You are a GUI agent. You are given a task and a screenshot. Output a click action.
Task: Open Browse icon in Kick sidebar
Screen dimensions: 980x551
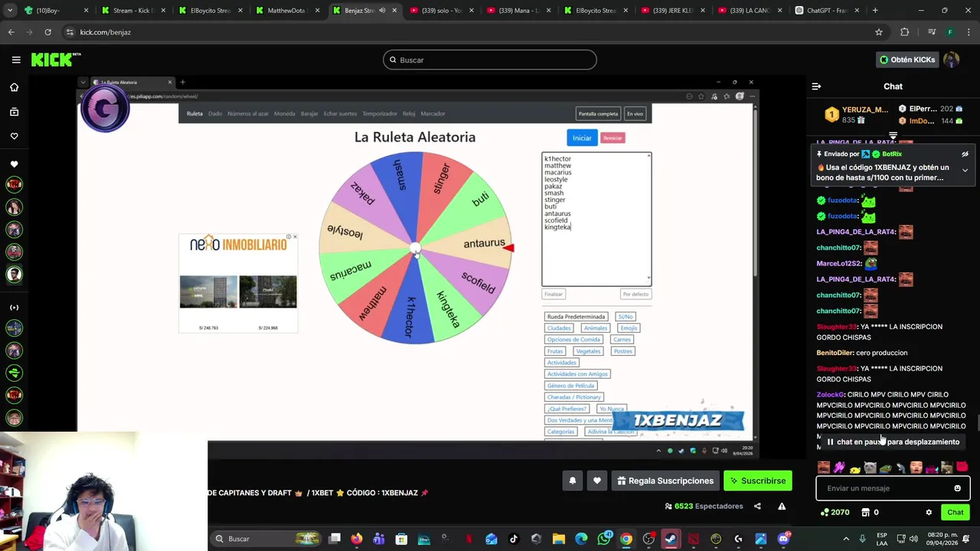(x=14, y=112)
